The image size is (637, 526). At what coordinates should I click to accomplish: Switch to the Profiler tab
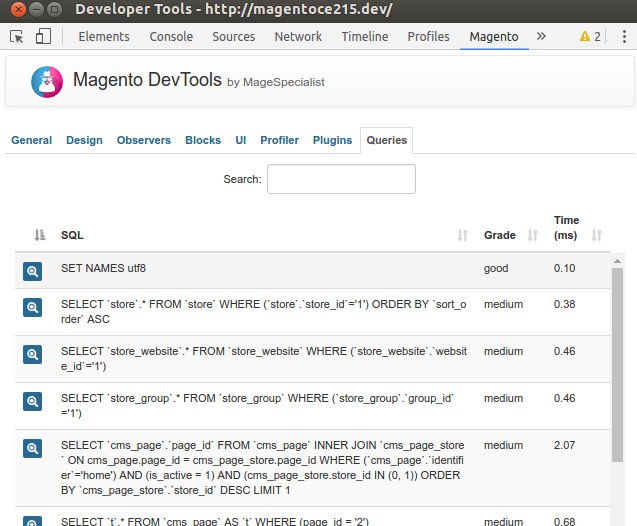coord(279,141)
